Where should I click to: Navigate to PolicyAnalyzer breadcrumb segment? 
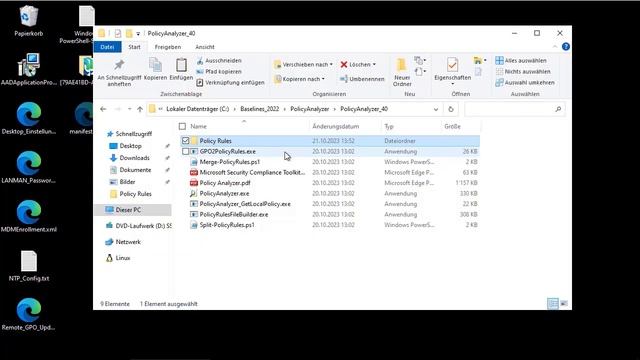tap(309, 109)
